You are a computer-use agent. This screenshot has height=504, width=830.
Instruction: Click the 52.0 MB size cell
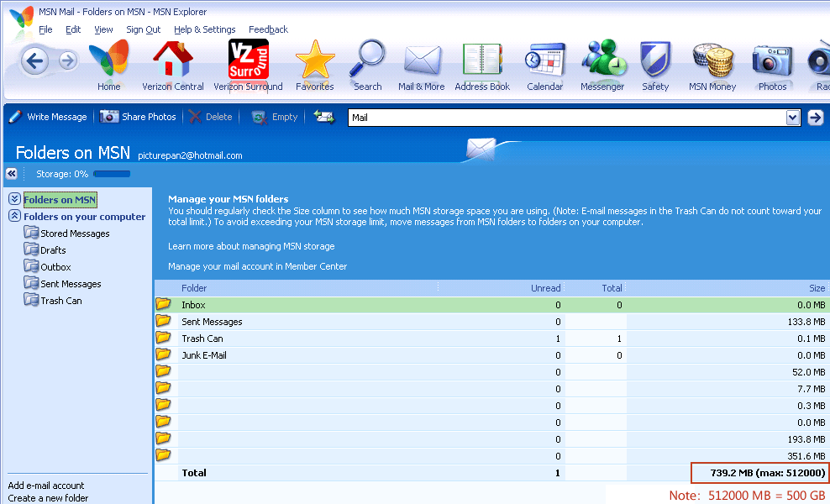[809, 372]
